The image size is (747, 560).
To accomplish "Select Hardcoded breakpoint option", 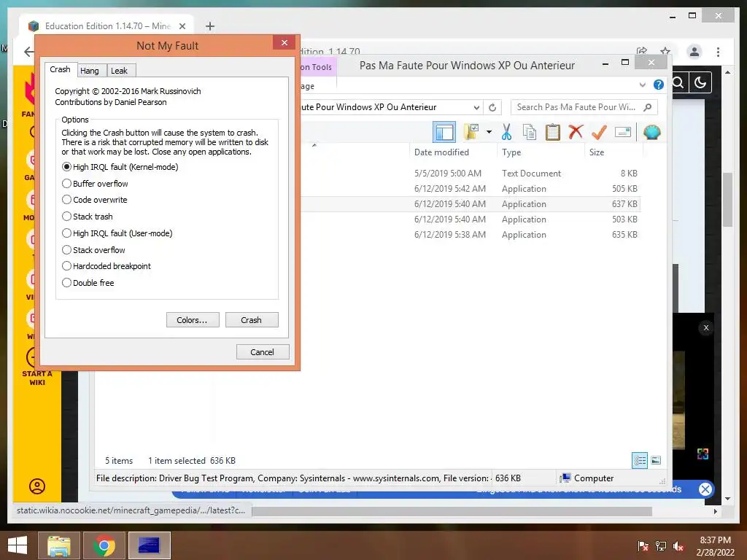I will tap(107, 266).
